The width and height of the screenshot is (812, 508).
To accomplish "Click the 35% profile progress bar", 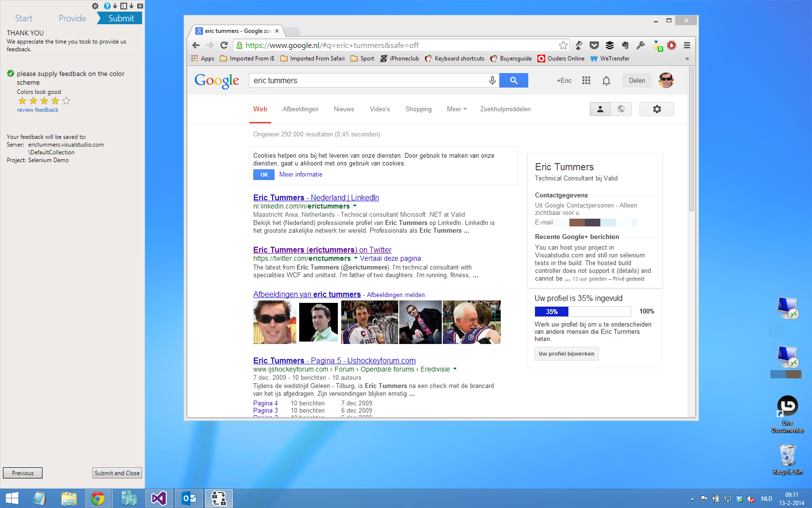I will pos(582,312).
